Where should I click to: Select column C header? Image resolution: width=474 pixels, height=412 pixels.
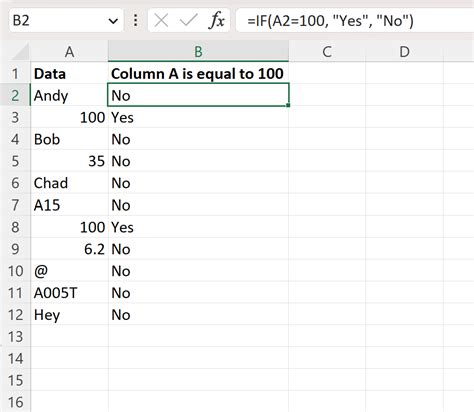click(x=327, y=52)
